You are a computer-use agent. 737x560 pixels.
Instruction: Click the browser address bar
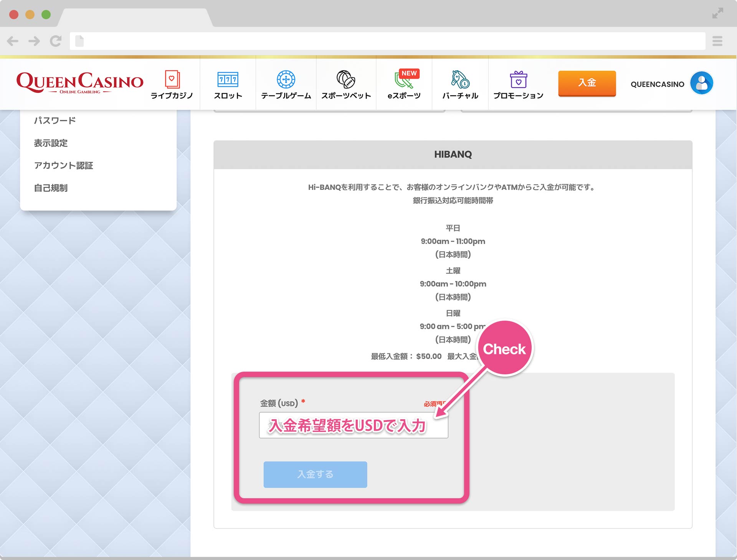tap(388, 41)
